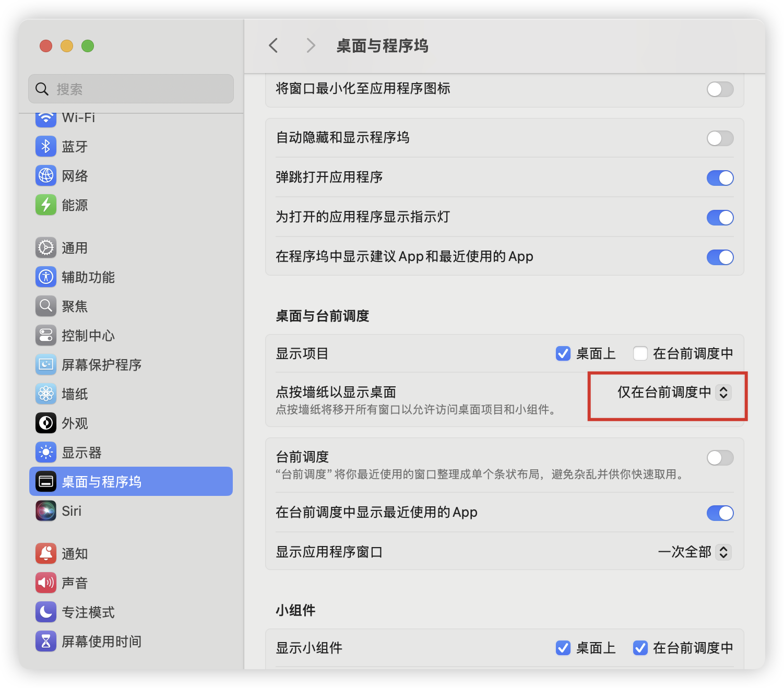
Task: Check 在台前调度中 for 显示项目
Action: (640, 354)
